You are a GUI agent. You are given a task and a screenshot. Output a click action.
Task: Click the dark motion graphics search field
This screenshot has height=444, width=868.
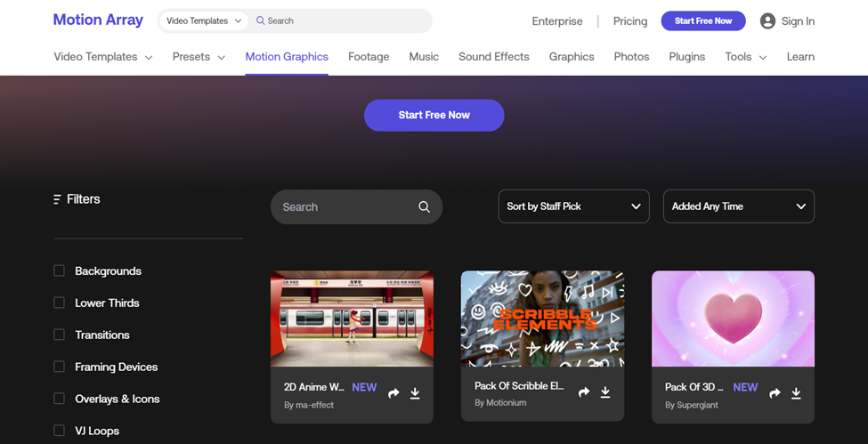pos(356,207)
